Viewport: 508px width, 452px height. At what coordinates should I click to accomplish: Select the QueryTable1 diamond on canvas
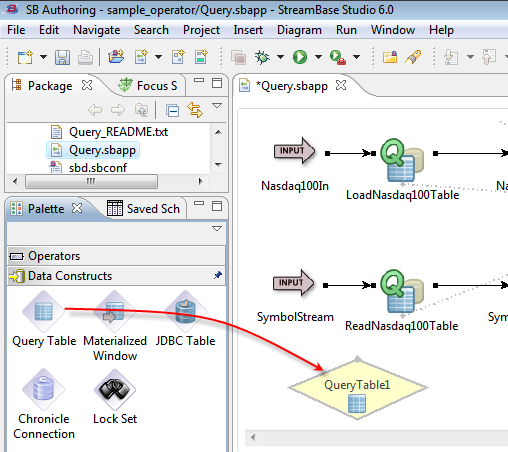coord(358,388)
